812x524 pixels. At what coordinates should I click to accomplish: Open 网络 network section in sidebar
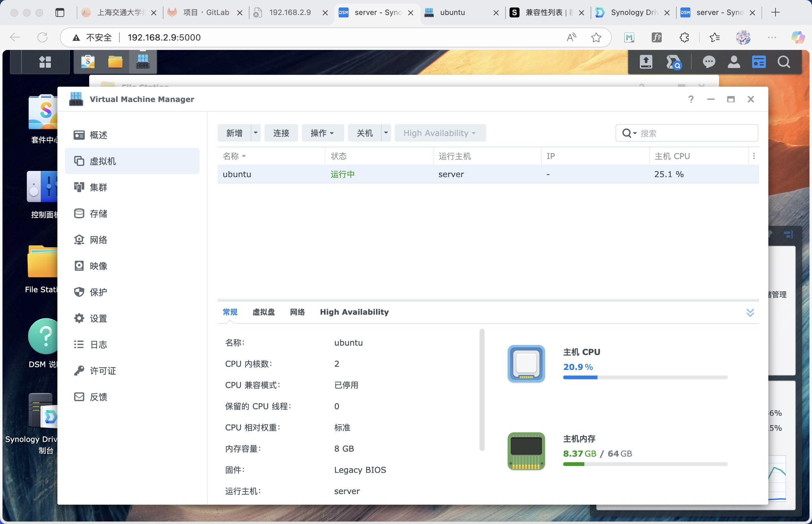click(132, 240)
